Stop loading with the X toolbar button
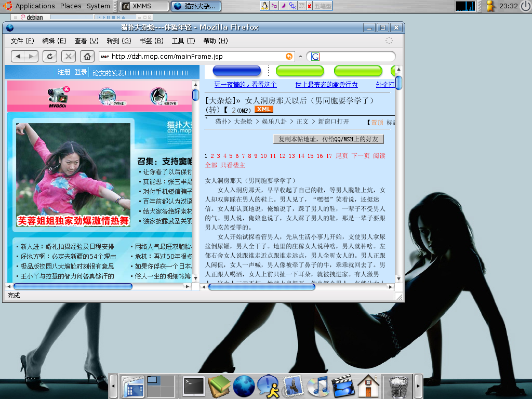 pyautogui.click(x=69, y=56)
